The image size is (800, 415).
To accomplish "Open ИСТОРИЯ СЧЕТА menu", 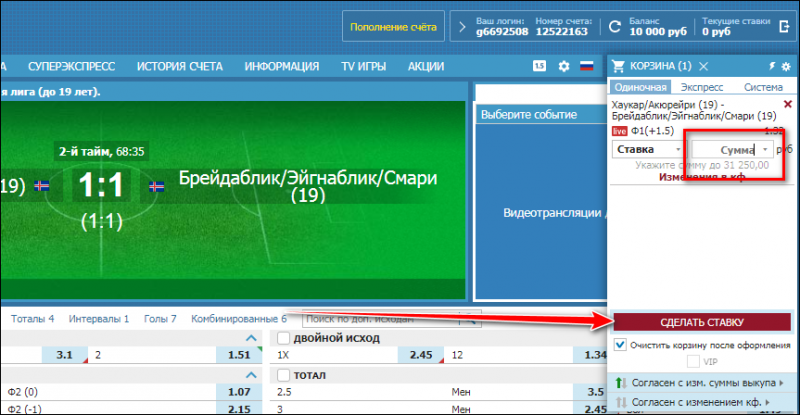I will click(180, 66).
